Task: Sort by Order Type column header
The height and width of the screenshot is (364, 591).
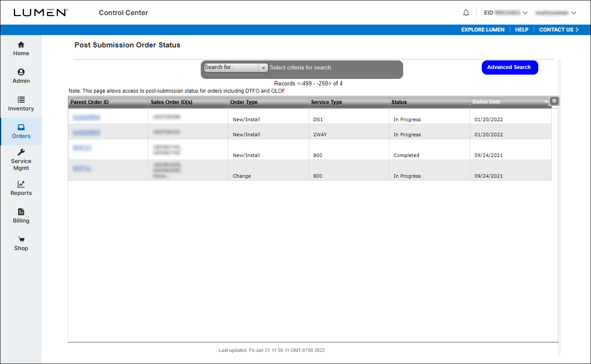Action: pos(269,102)
